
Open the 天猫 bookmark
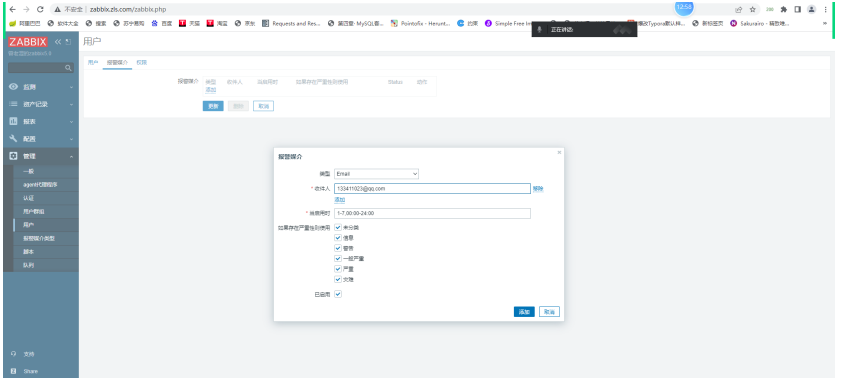(189, 24)
